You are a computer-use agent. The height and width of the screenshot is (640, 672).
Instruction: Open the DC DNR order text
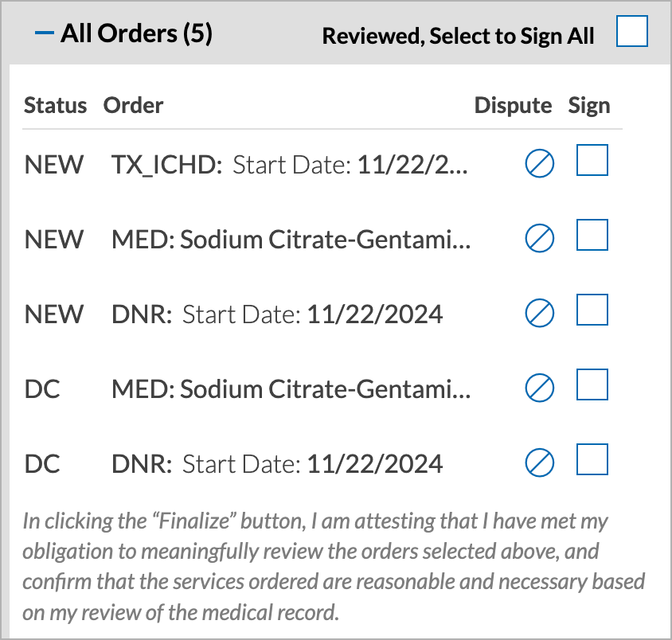(277, 464)
